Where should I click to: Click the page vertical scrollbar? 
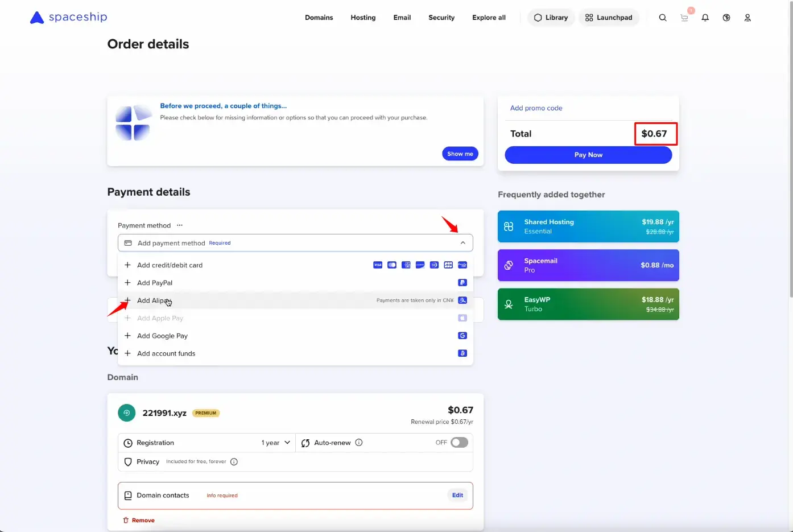(791, 149)
